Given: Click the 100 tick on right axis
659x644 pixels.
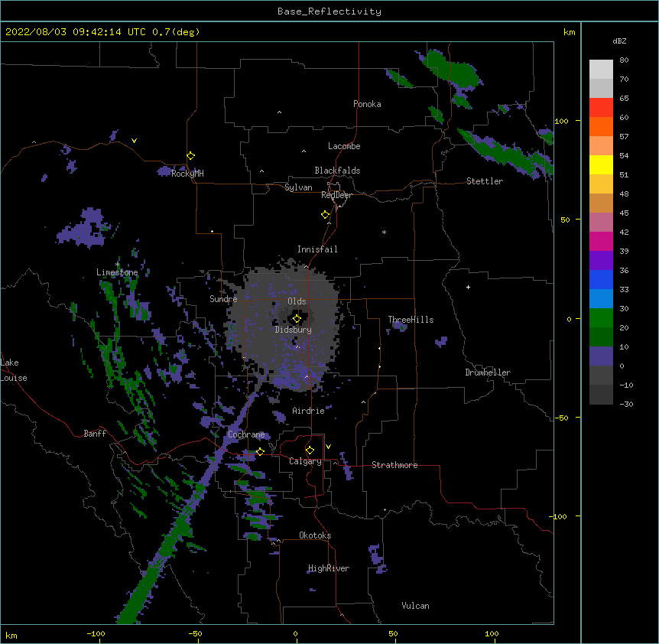Looking at the screenshot, I should 561,121.
